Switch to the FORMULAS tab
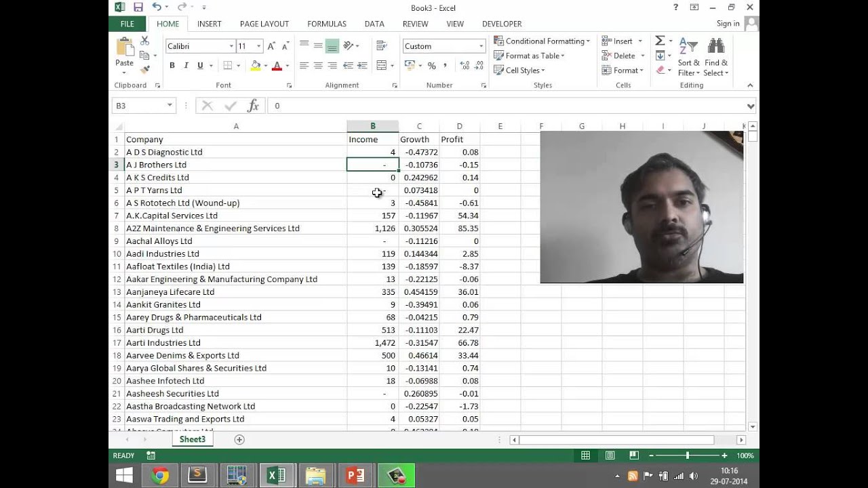 (x=327, y=24)
